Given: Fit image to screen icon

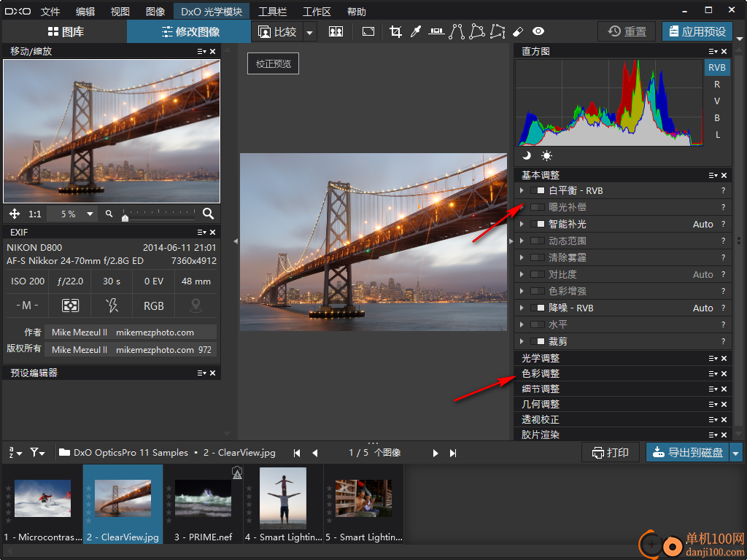Looking at the screenshot, I should (368, 31).
